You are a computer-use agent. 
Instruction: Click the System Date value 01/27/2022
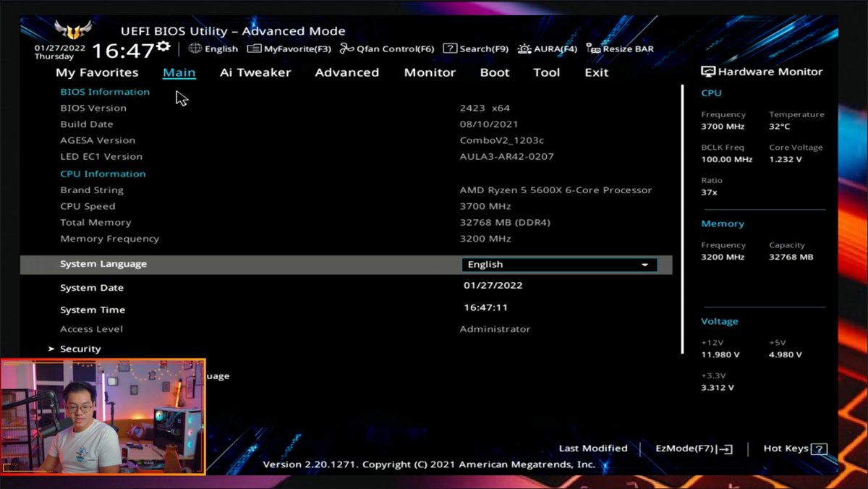click(493, 285)
